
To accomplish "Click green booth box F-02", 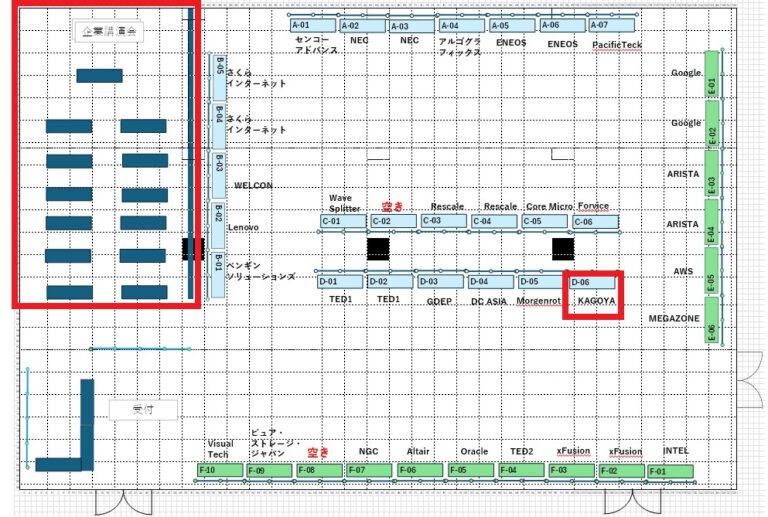I will point(622,471).
